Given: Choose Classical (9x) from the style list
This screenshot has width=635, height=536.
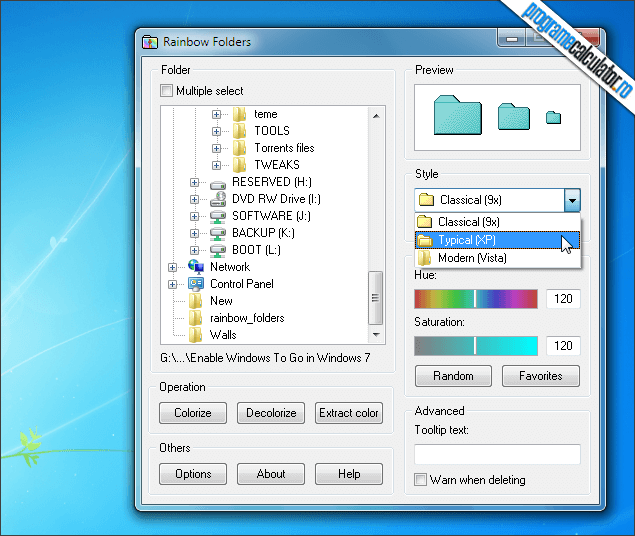Looking at the screenshot, I should pos(498,222).
